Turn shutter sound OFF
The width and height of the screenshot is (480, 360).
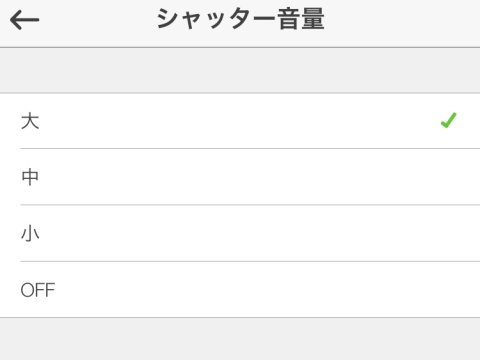(x=240, y=290)
